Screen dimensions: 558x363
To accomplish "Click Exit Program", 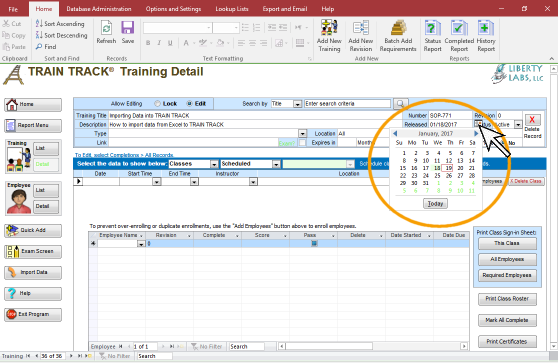I will (33, 315).
